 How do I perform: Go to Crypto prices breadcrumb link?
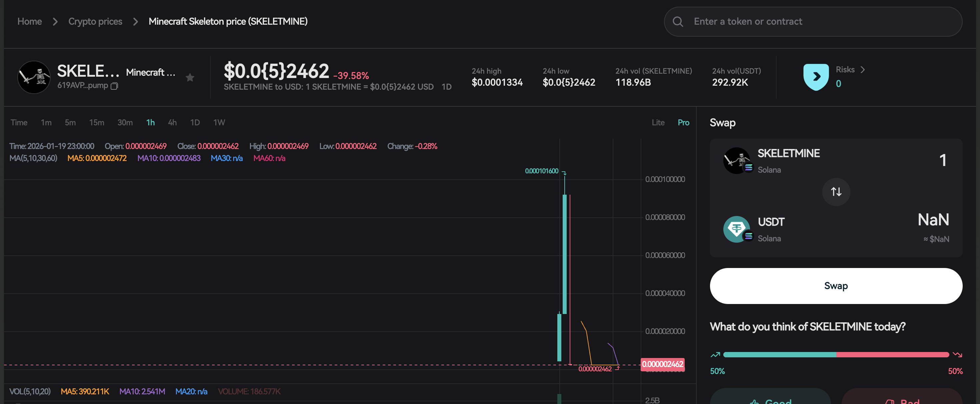click(95, 22)
